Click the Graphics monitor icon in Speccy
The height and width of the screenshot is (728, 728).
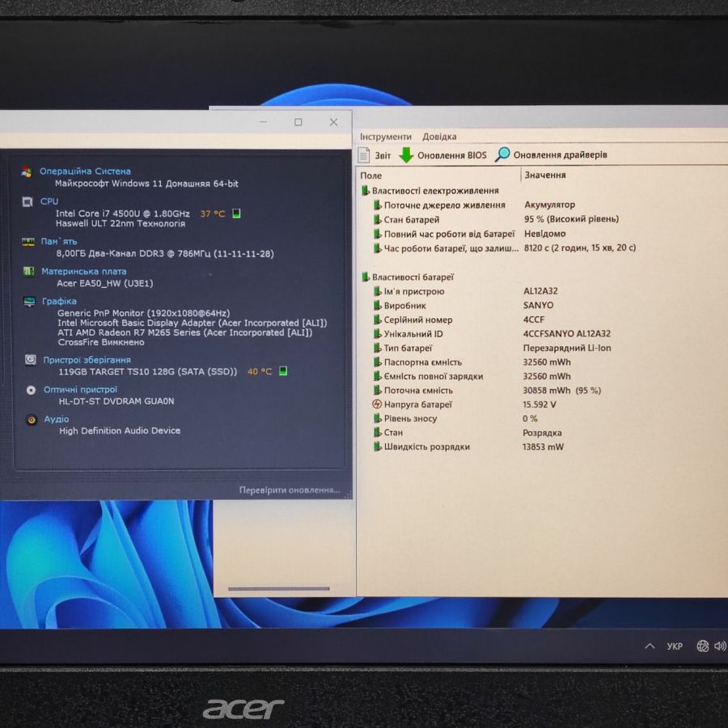click(x=29, y=302)
